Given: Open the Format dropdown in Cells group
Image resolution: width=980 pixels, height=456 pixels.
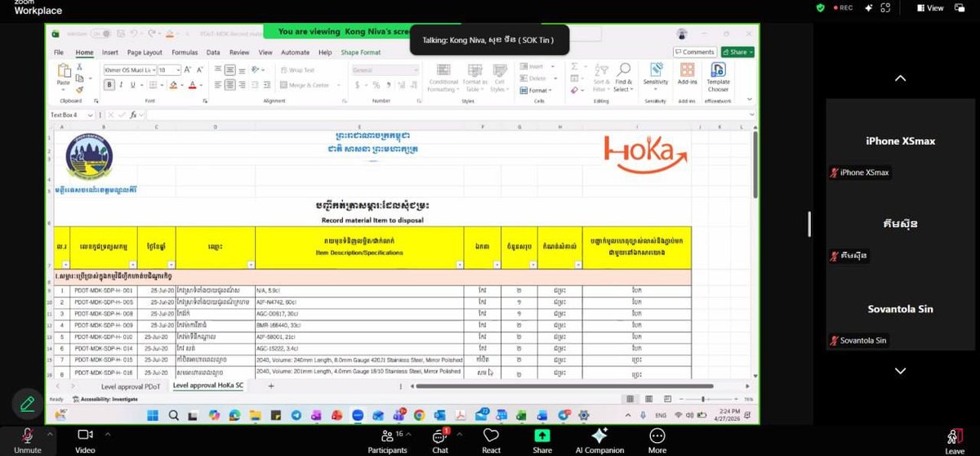Looking at the screenshot, I should 537,91.
